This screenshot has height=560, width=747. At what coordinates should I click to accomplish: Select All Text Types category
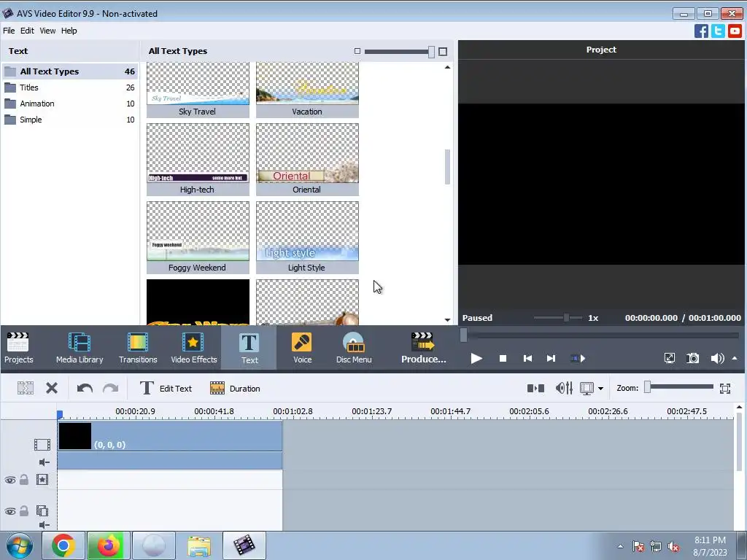[70, 71]
